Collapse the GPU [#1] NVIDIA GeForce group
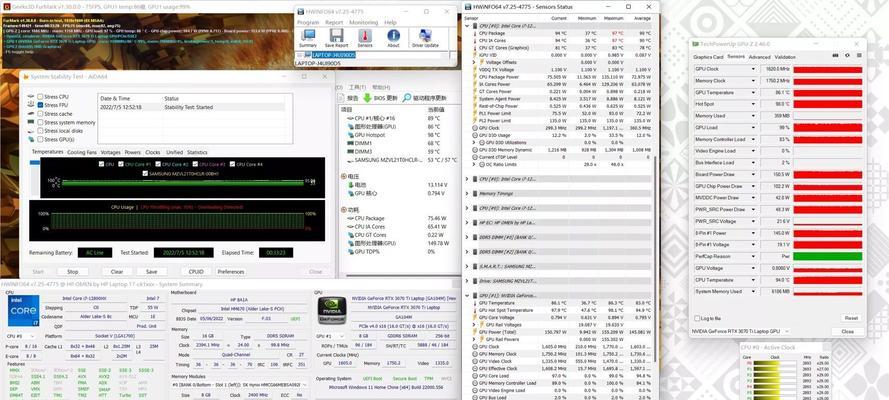 coord(467,295)
